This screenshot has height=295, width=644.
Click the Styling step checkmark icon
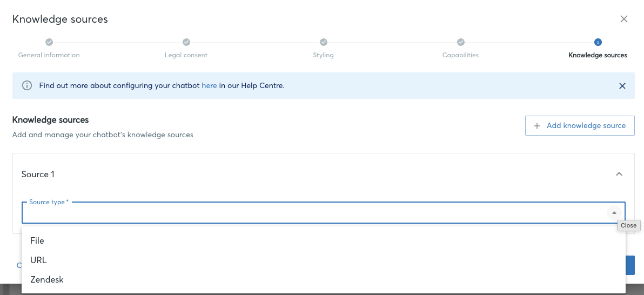[x=324, y=42]
